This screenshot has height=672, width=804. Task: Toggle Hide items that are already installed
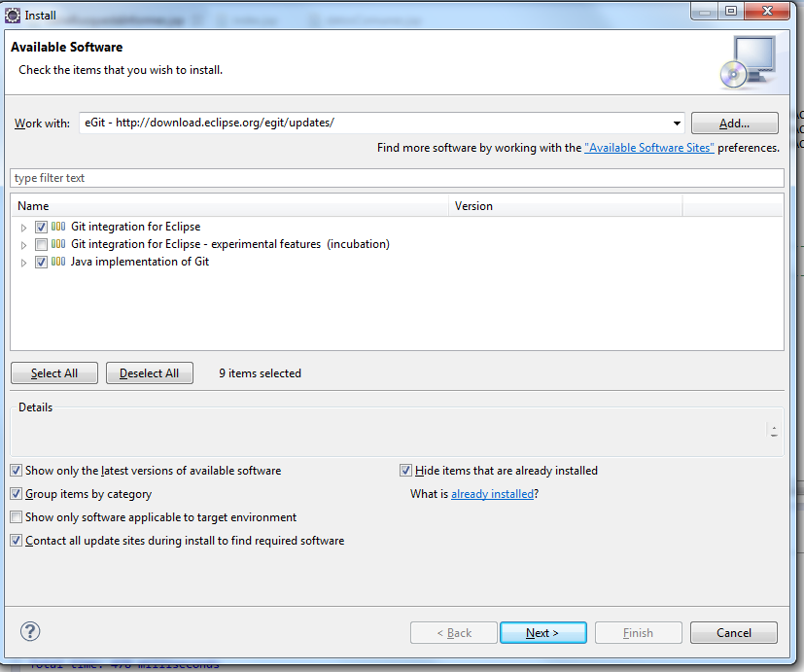(406, 471)
